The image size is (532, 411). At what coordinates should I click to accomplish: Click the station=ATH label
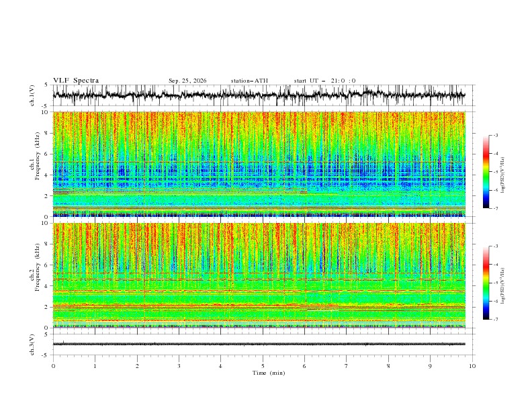[x=249, y=81]
